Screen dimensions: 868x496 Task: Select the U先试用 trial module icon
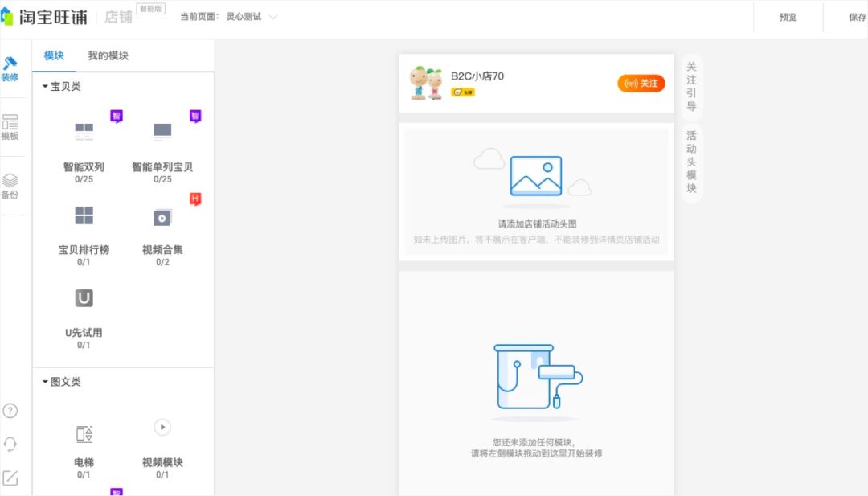pyautogui.click(x=83, y=298)
